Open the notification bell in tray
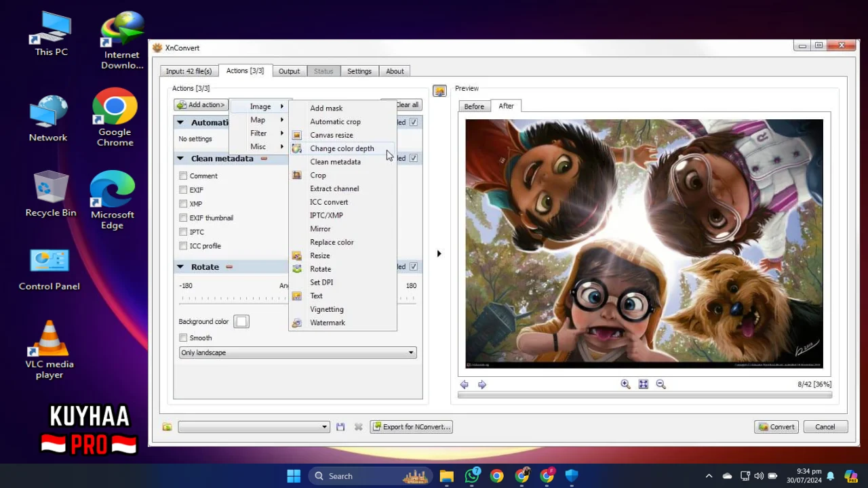868x488 pixels. (x=830, y=476)
